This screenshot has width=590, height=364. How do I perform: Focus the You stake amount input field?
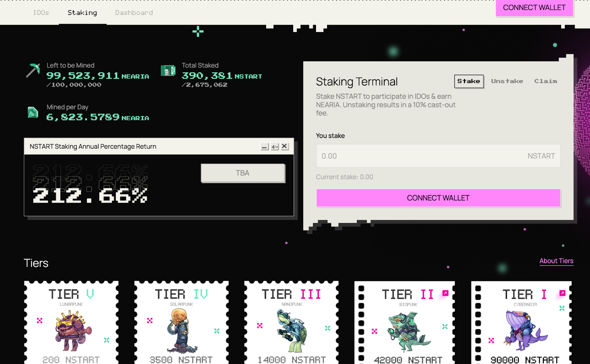438,156
